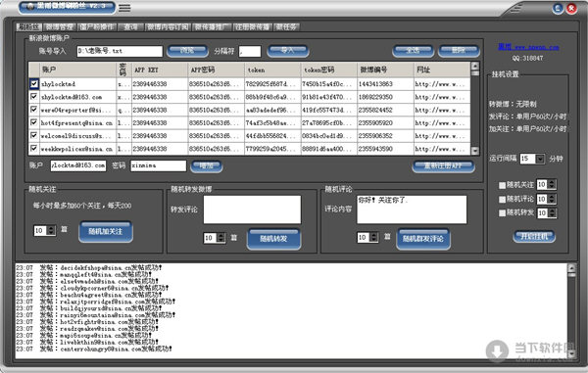Click the app logo icon in the title badge
The height and width of the screenshot is (373, 588).
30,7
